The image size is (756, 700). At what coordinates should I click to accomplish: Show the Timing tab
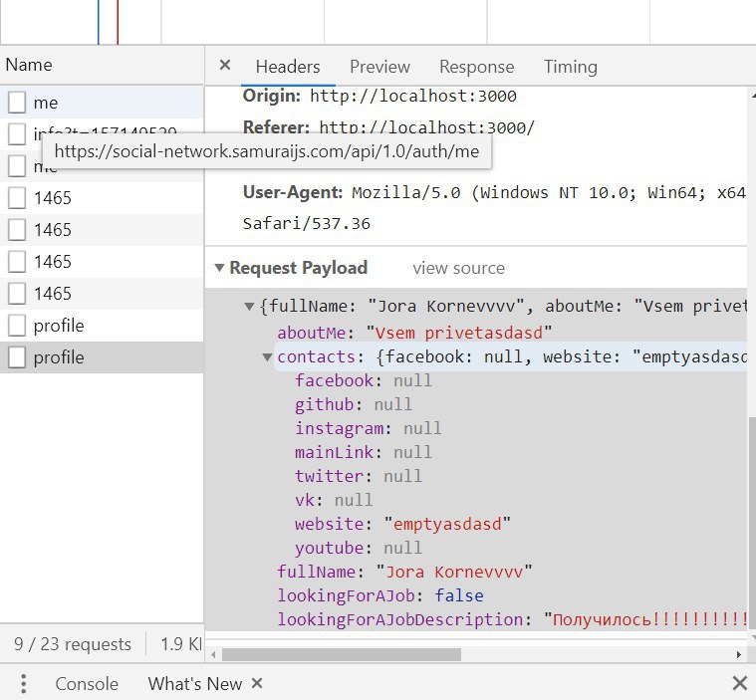point(570,67)
